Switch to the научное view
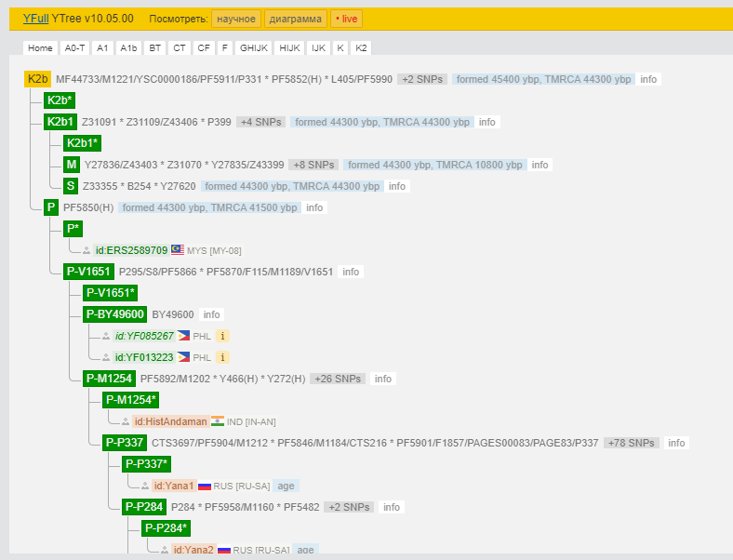 tap(236, 20)
